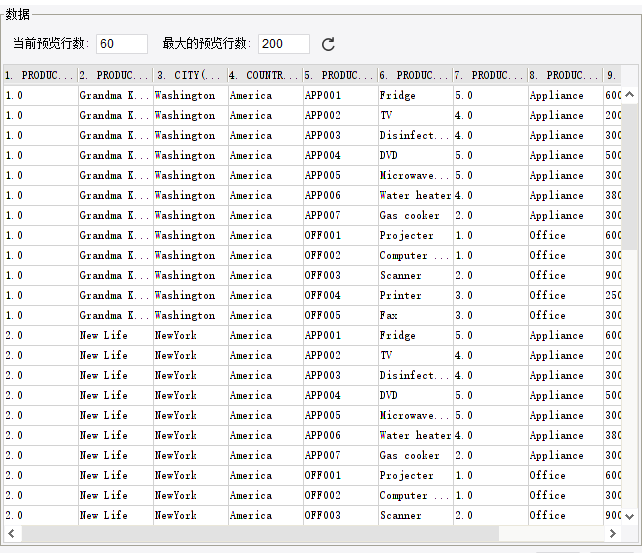Click Gas cooker in the New Life APP007 row
642x553 pixels.
coord(415,456)
